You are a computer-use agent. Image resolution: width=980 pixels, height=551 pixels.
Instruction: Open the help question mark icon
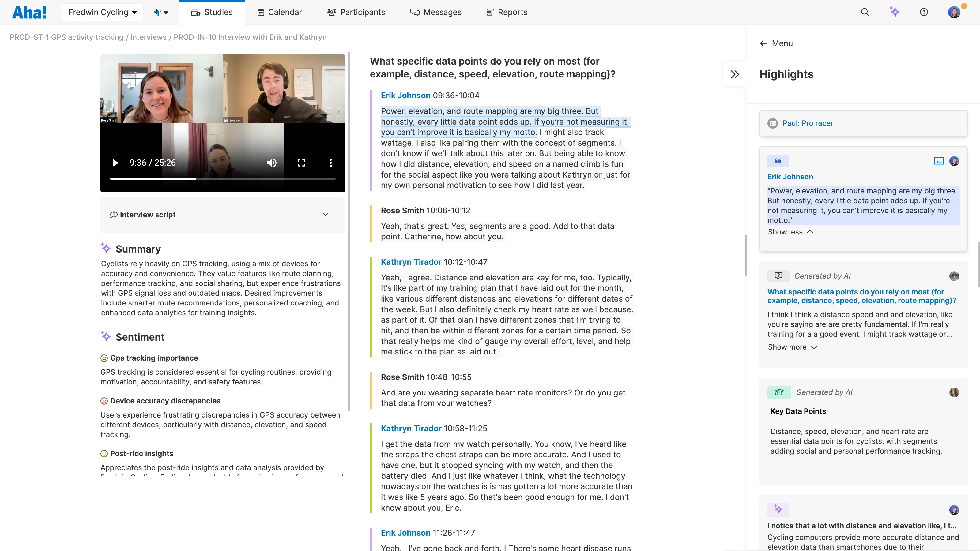pos(924,12)
